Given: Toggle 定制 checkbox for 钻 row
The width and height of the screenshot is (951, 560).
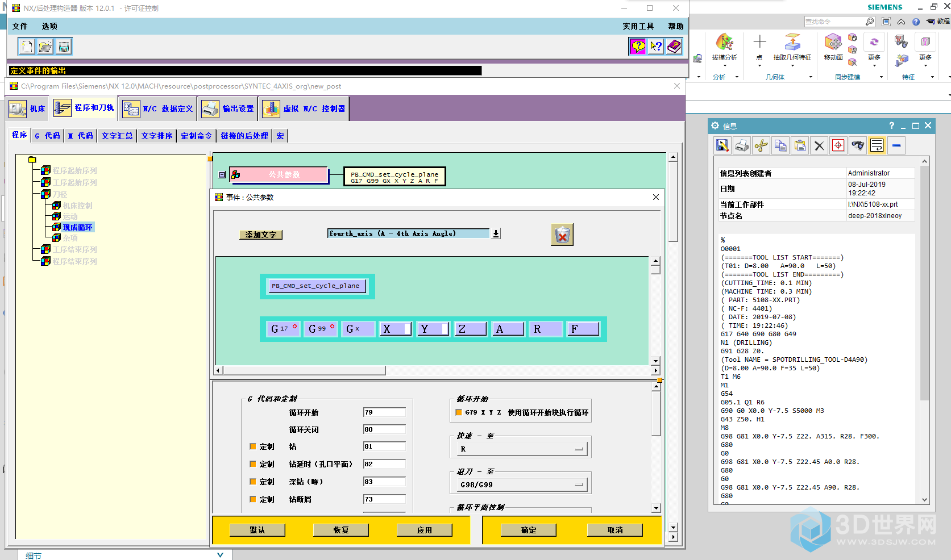Looking at the screenshot, I should point(253,446).
